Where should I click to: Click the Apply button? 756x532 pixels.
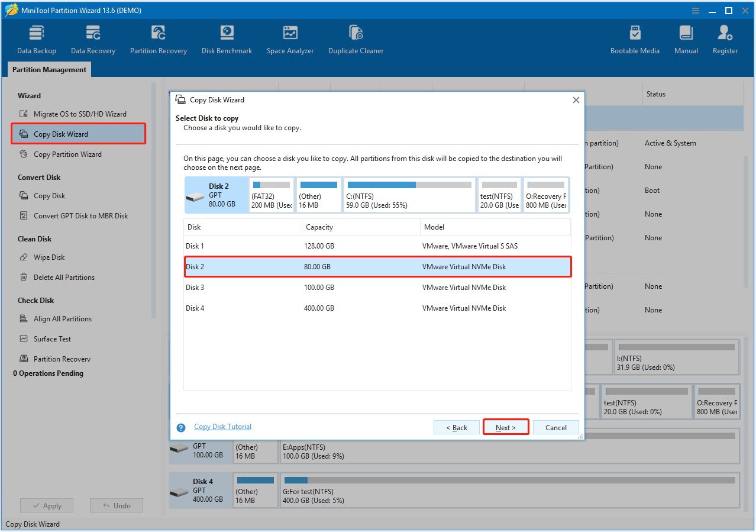point(47,506)
